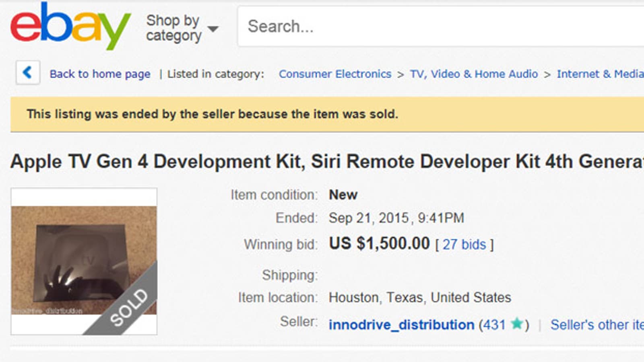Image resolution: width=644 pixels, height=362 pixels.
Task: Open innodrive_distribution seller profile
Action: (x=401, y=325)
